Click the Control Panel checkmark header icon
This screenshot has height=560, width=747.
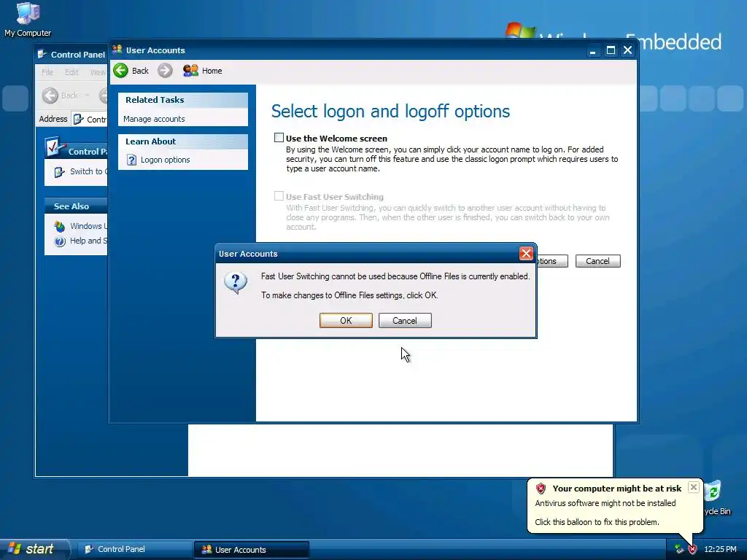[x=55, y=147]
